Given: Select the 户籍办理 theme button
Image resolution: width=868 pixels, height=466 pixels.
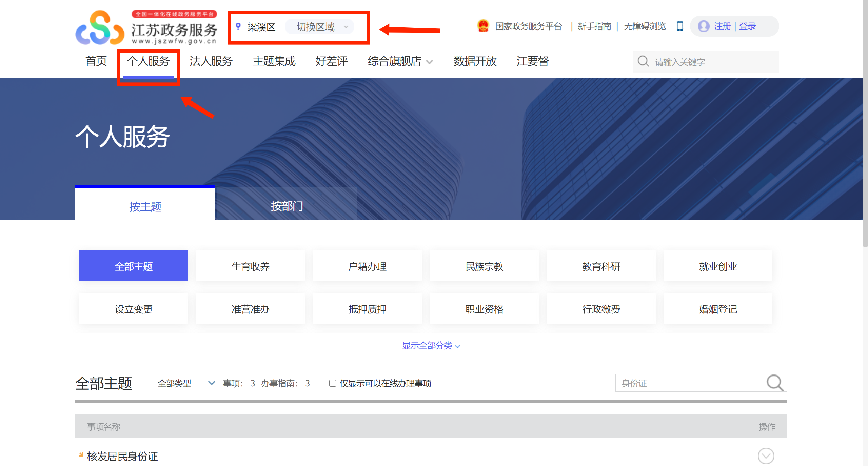Looking at the screenshot, I should click(x=367, y=266).
